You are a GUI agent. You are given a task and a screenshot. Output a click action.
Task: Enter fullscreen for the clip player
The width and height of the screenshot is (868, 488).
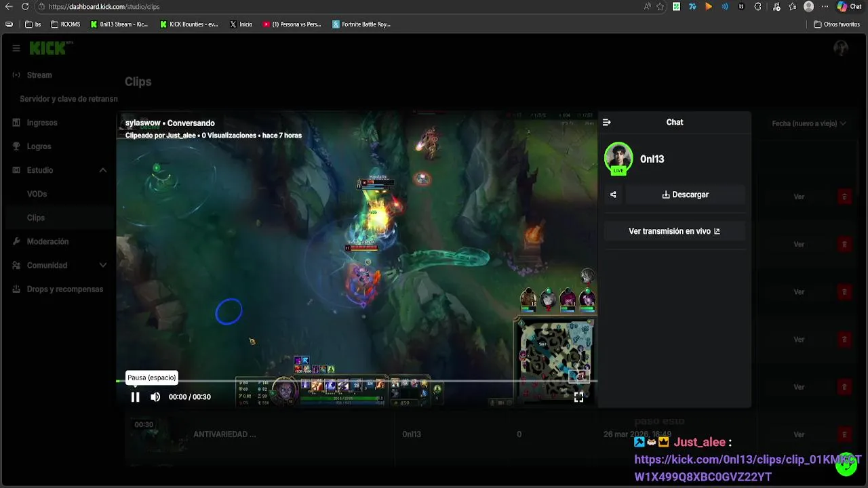click(x=578, y=397)
